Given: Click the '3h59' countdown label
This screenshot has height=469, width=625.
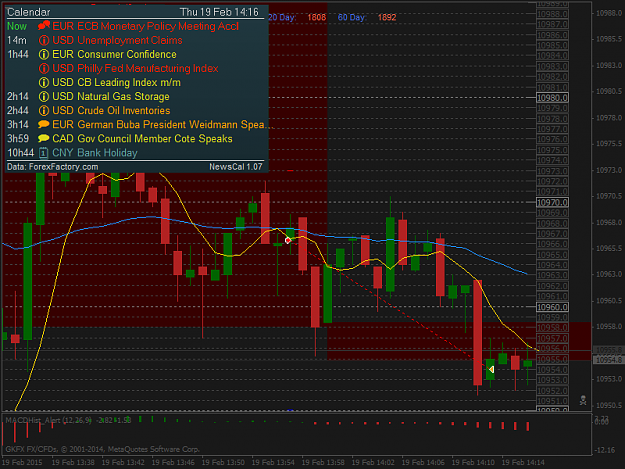Looking at the screenshot, I should 18,139.
